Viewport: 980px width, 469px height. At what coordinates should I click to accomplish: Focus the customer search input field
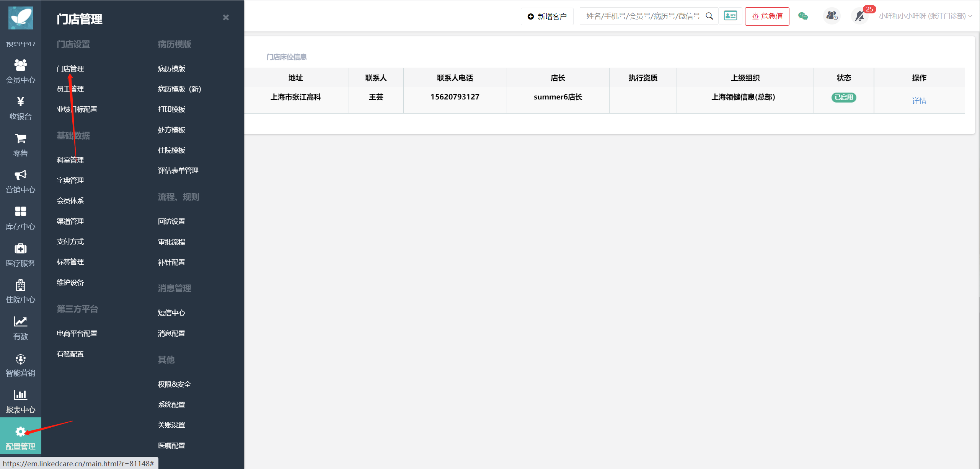[x=643, y=16]
